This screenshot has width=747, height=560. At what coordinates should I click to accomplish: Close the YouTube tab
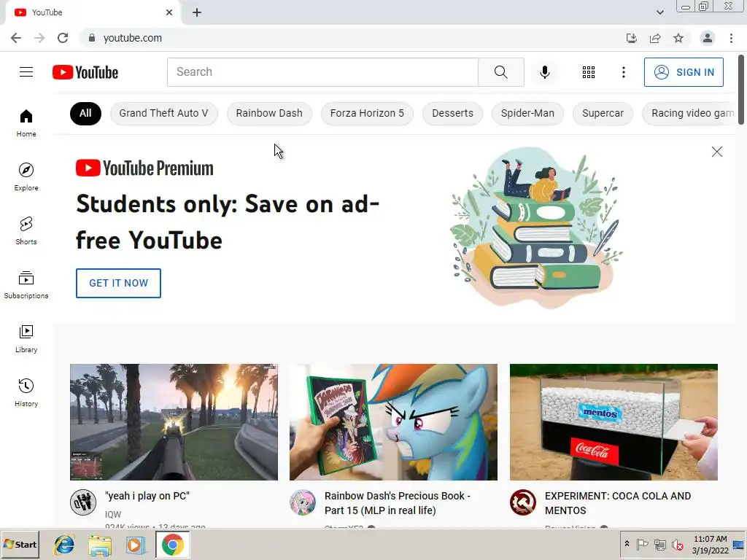tap(169, 12)
